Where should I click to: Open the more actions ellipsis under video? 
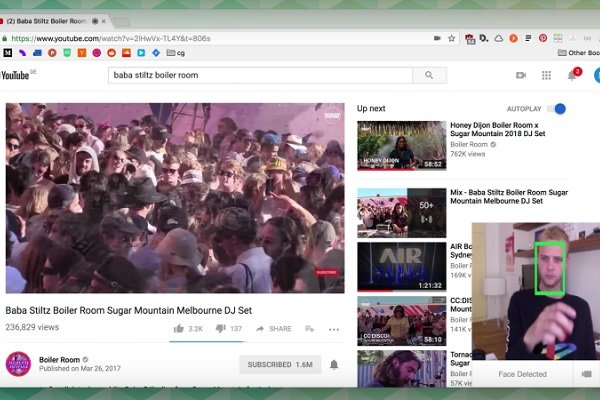(334, 328)
